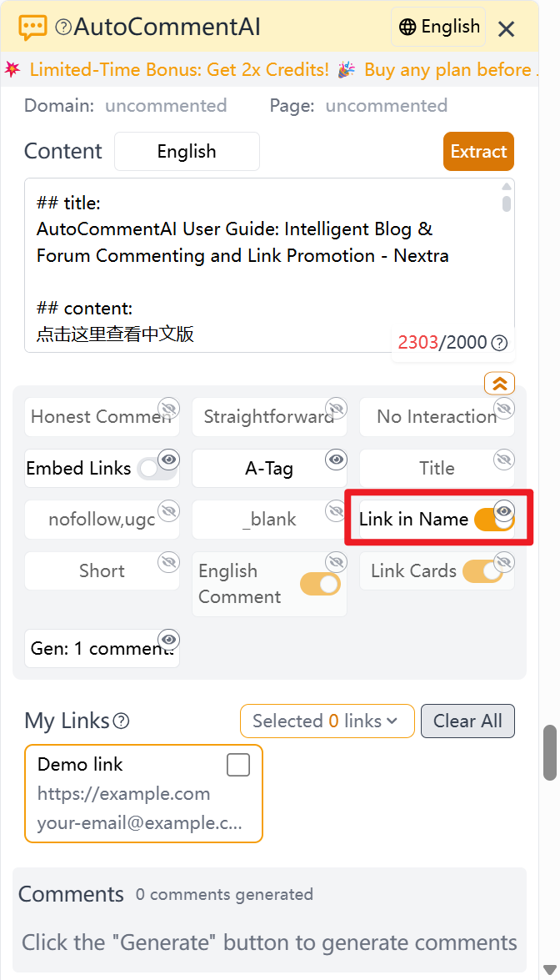Image resolution: width=560 pixels, height=980 pixels.
Task: Click the Extract button
Action: coord(478,151)
